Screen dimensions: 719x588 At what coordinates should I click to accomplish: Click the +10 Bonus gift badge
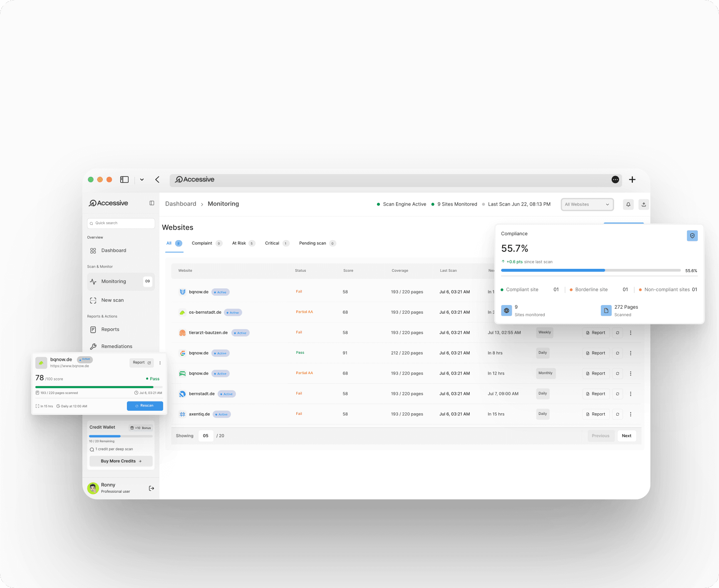click(x=141, y=428)
